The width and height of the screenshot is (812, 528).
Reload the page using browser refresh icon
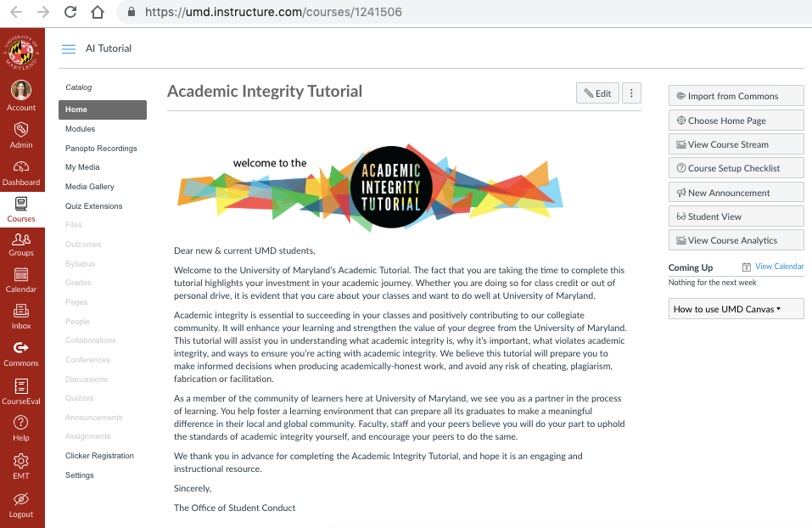click(70, 13)
